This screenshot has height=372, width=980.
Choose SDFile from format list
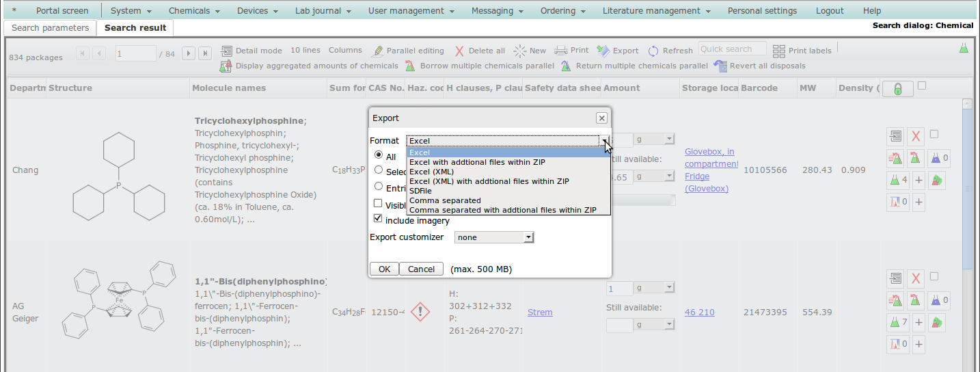click(420, 191)
